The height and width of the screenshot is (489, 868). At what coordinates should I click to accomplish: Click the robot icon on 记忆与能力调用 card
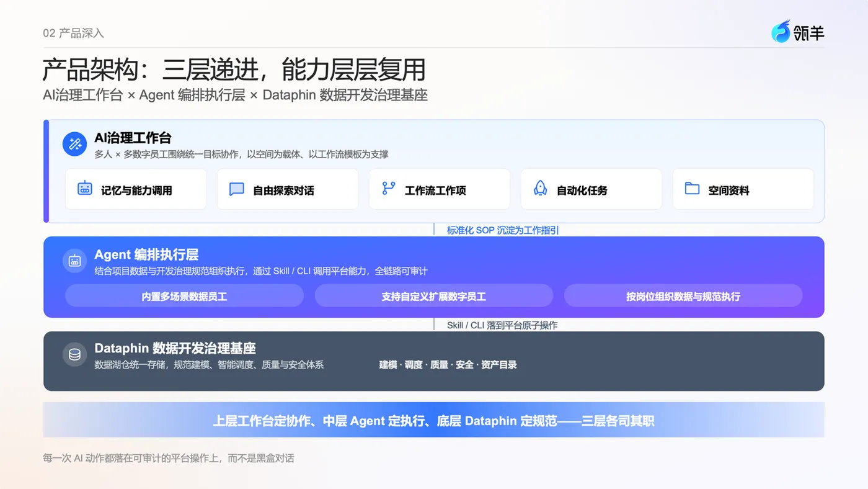pyautogui.click(x=85, y=188)
